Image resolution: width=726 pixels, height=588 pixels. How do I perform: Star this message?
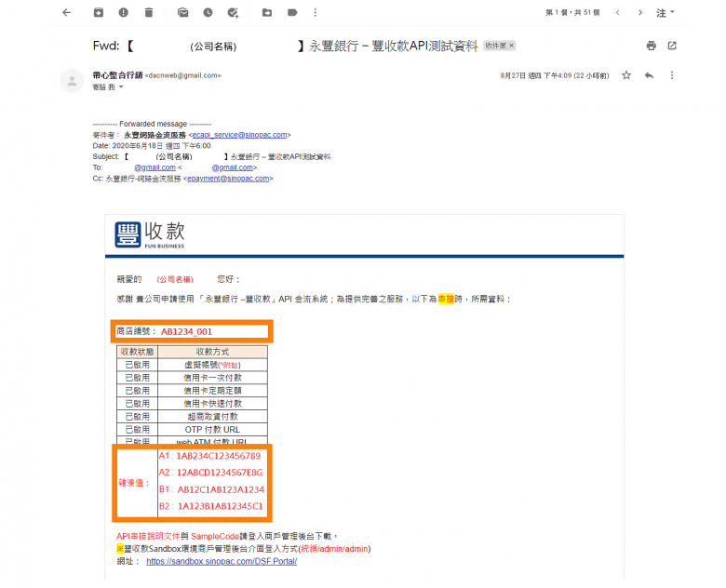(x=626, y=75)
